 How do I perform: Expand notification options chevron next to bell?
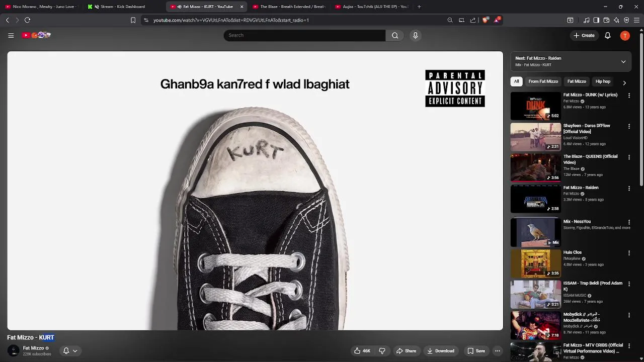[x=75, y=351]
